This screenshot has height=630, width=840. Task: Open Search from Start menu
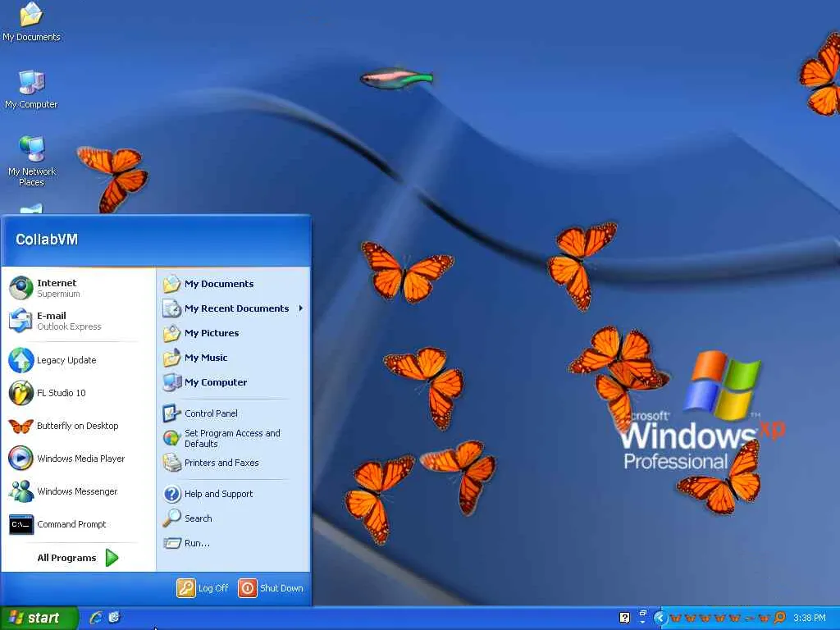(234, 518)
